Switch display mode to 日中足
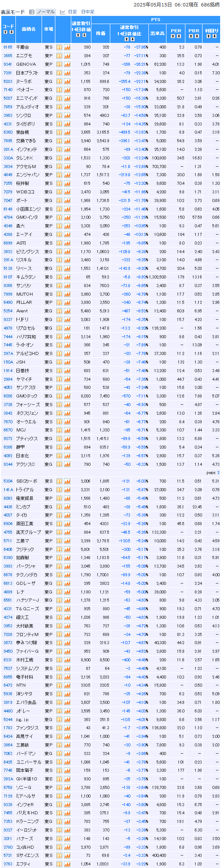This screenshot has width=224, height=868. click(88, 12)
